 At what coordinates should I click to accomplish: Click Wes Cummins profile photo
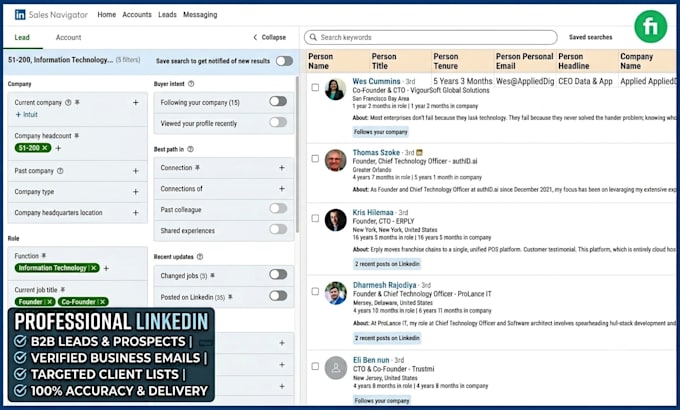click(x=336, y=89)
